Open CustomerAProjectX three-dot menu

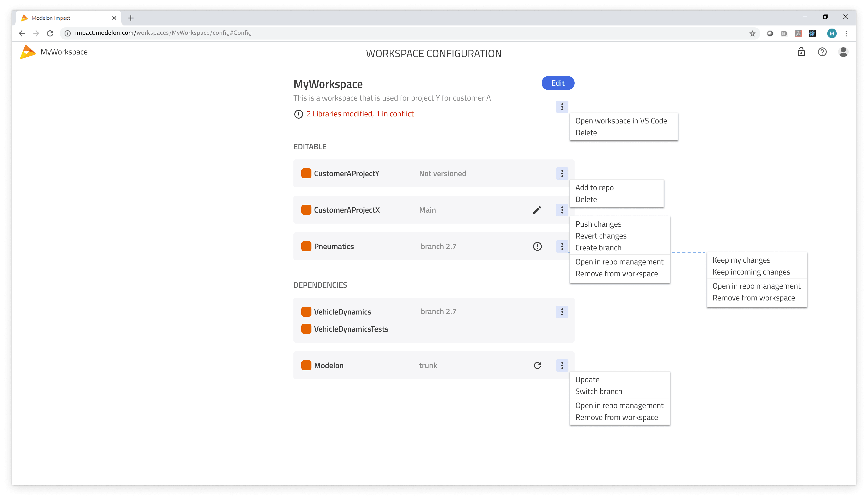(x=562, y=210)
